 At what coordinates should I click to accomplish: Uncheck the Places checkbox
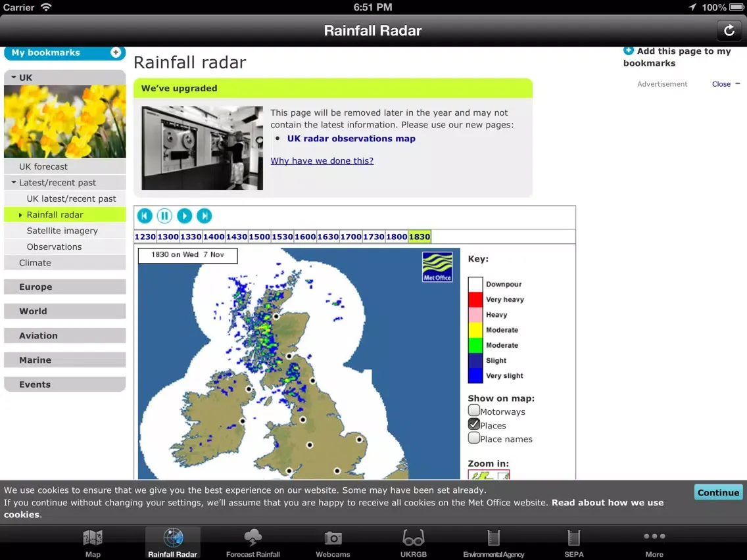coord(473,424)
